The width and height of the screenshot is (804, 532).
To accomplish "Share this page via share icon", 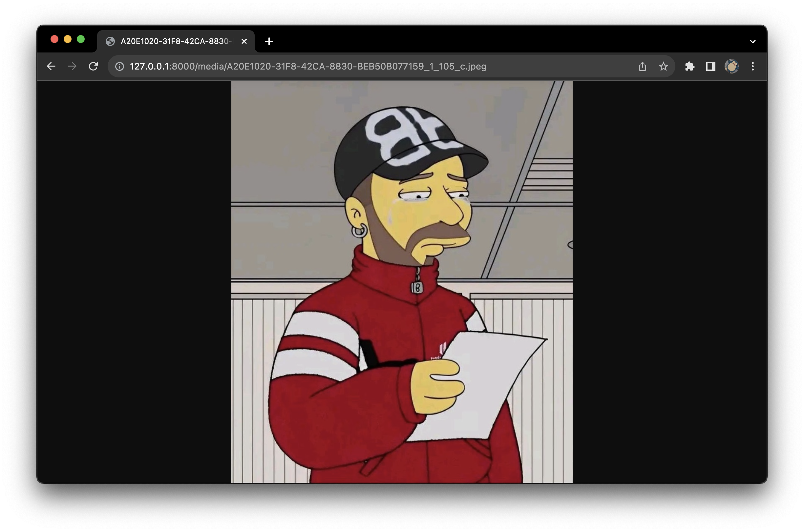I will point(642,66).
